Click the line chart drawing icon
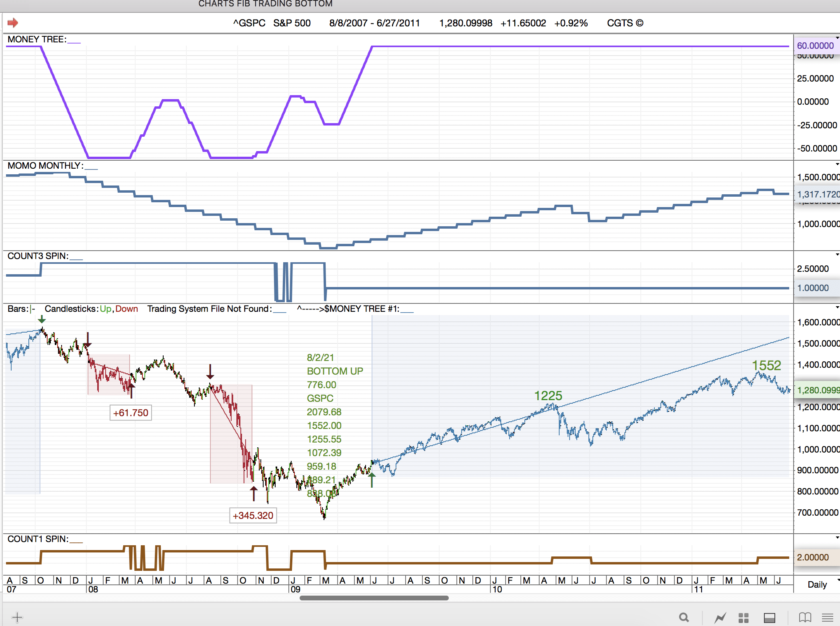This screenshot has height=626, width=840. [x=720, y=618]
